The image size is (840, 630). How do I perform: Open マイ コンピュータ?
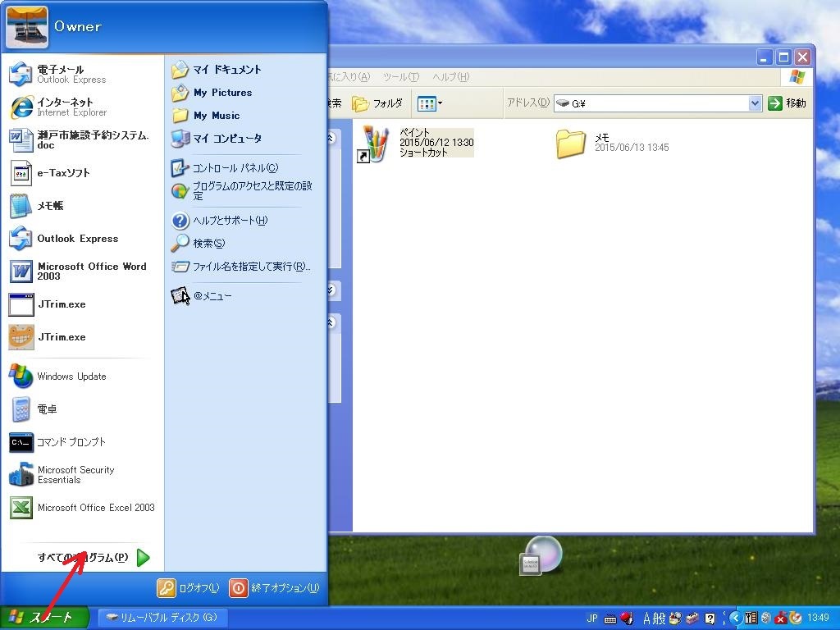[244, 139]
